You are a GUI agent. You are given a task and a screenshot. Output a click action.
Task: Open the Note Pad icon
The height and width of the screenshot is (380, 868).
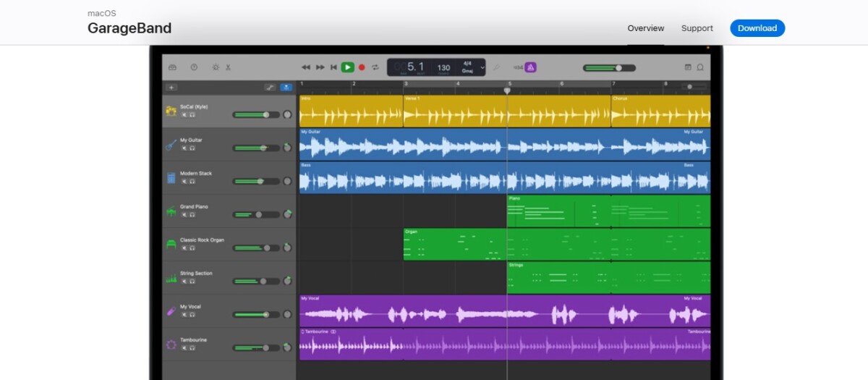(x=688, y=67)
